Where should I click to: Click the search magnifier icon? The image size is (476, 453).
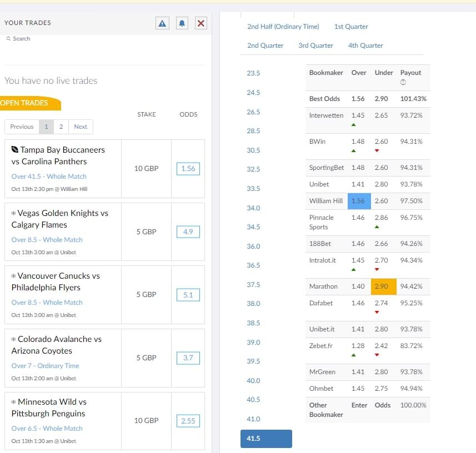8,38
